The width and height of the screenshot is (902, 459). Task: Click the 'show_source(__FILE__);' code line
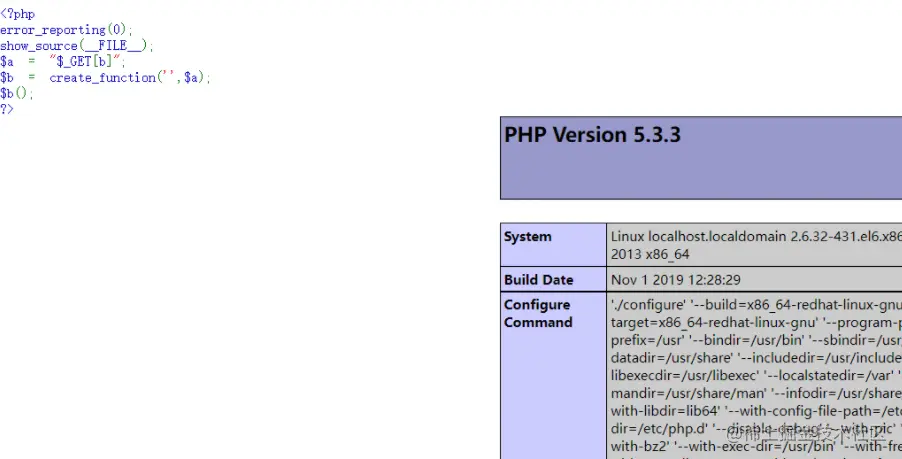click(77, 45)
